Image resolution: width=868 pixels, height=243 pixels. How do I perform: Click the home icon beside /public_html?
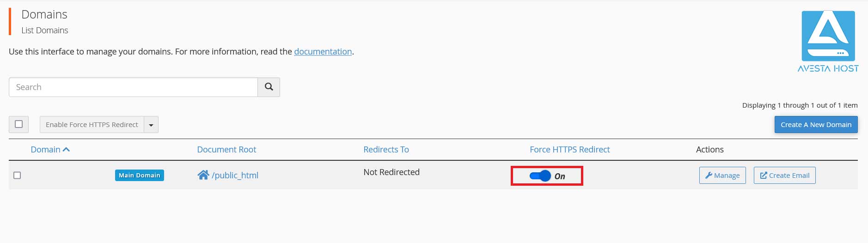203,175
